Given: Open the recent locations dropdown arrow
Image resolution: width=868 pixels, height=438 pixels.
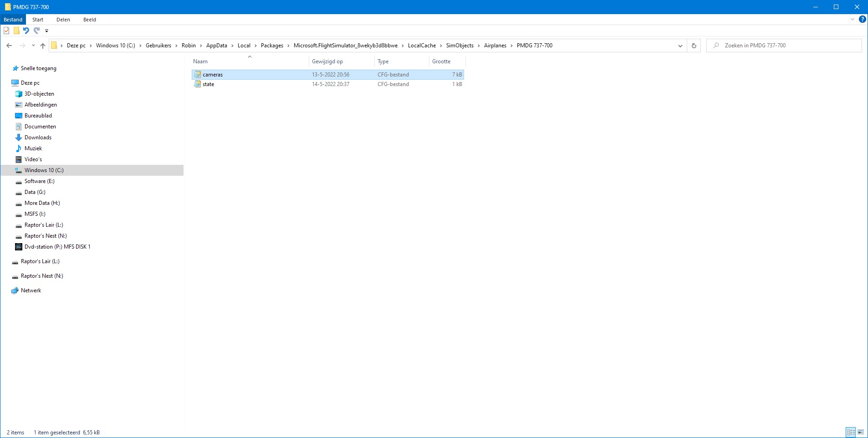Looking at the screenshot, I should tap(33, 46).
